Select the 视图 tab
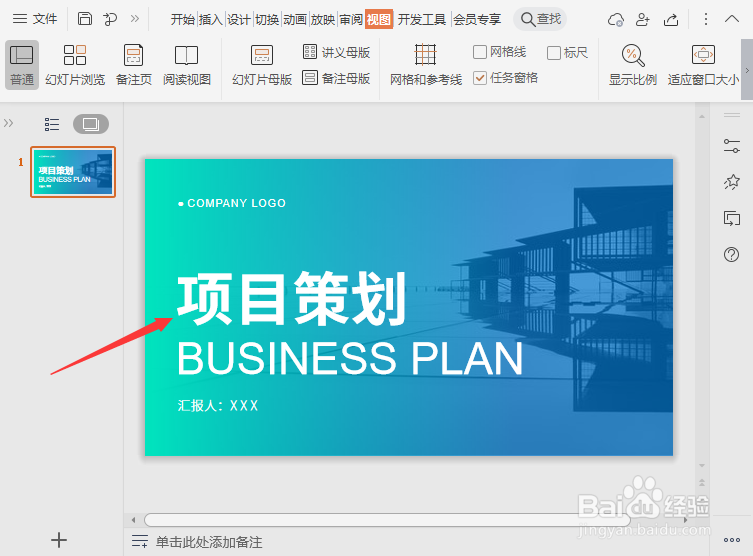 [379, 19]
